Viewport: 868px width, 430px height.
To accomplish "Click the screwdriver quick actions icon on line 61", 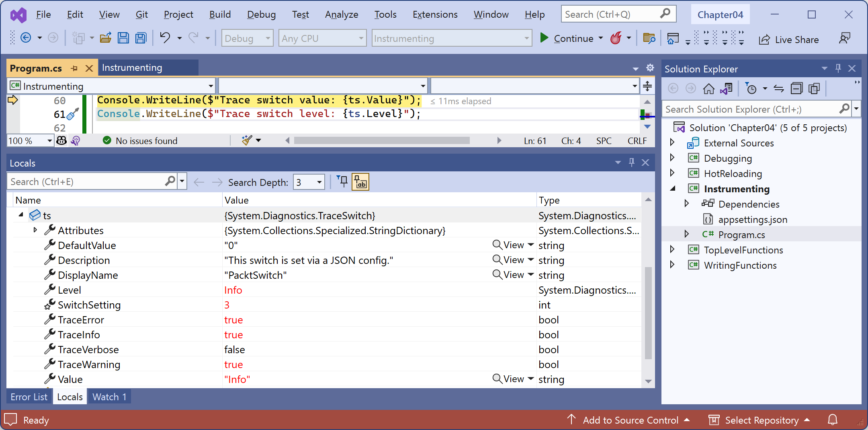I will (x=72, y=114).
